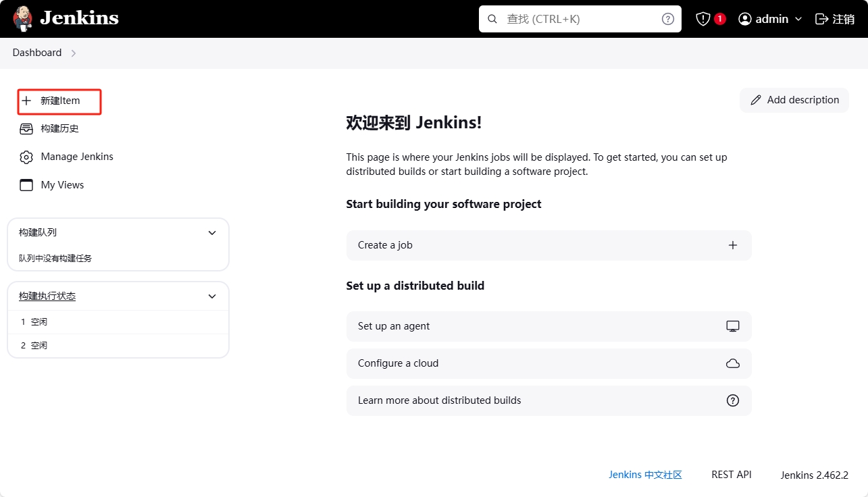
Task: Collapse the 构建执行状态 panel
Action: click(x=212, y=296)
